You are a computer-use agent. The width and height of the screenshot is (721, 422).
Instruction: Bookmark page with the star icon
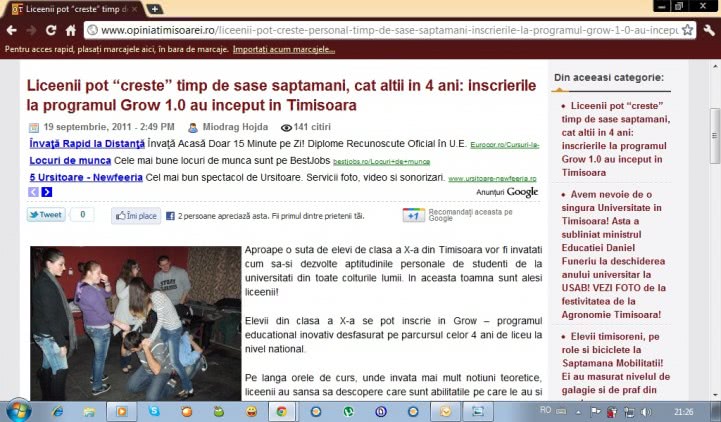coord(687,30)
